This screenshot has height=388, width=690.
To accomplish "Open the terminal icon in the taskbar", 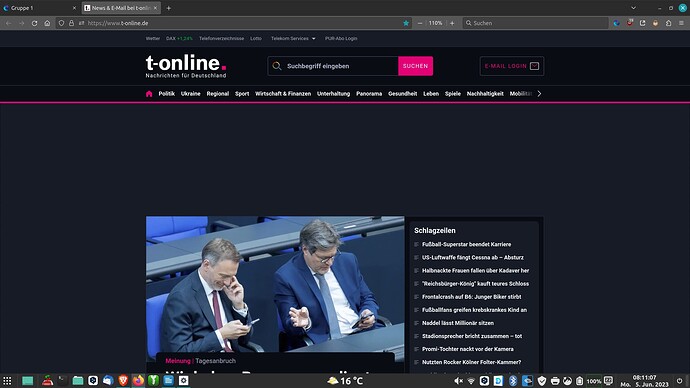I will pos(62,381).
